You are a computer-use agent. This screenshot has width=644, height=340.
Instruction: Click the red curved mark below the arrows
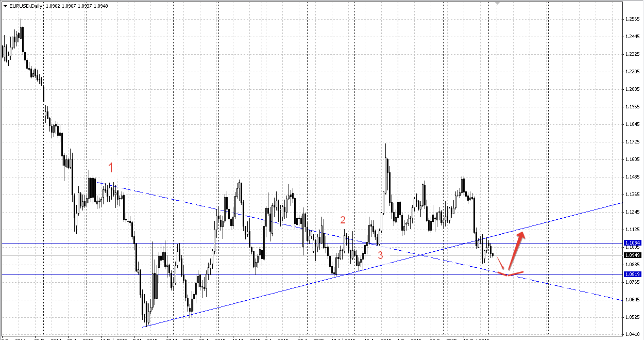(x=513, y=273)
